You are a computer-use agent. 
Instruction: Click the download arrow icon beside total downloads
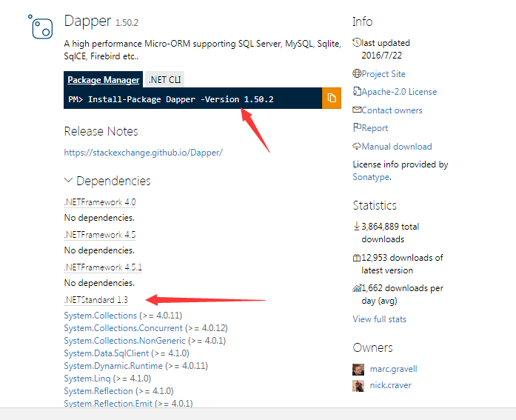coord(356,226)
